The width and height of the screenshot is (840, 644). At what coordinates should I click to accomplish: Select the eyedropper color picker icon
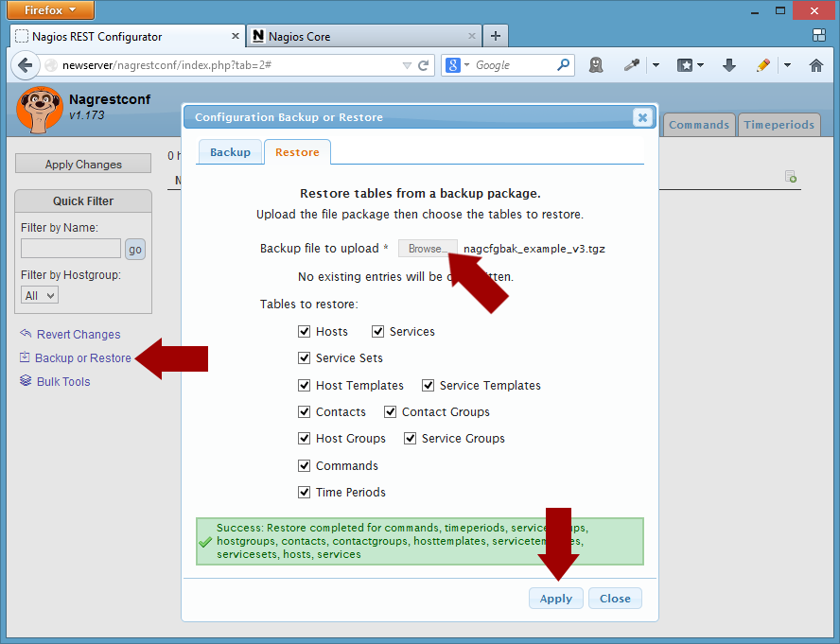(632, 65)
